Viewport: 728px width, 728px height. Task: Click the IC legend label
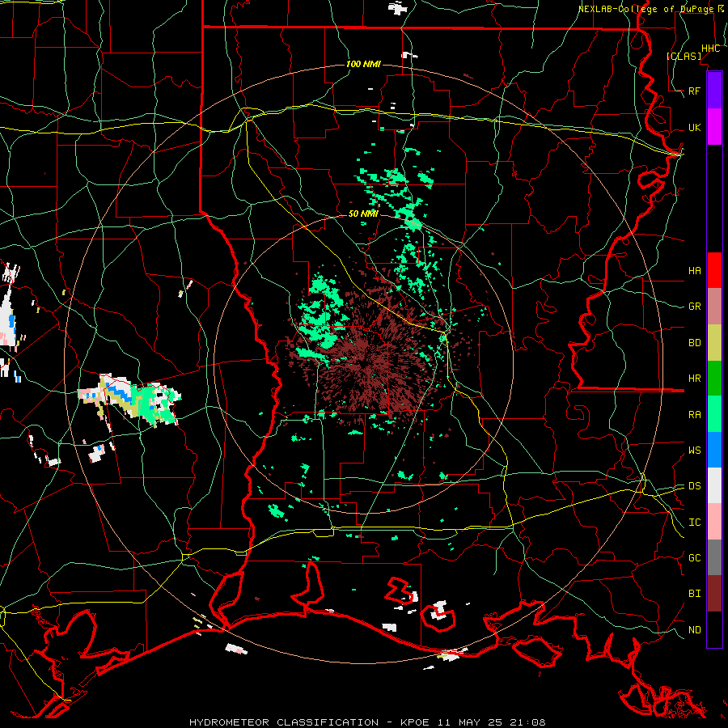[x=694, y=522]
